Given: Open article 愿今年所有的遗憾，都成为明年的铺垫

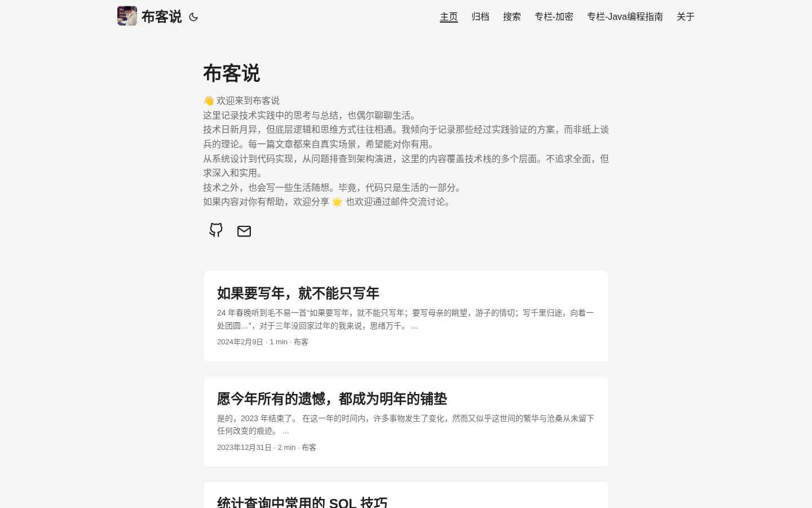Looking at the screenshot, I should pos(332,398).
